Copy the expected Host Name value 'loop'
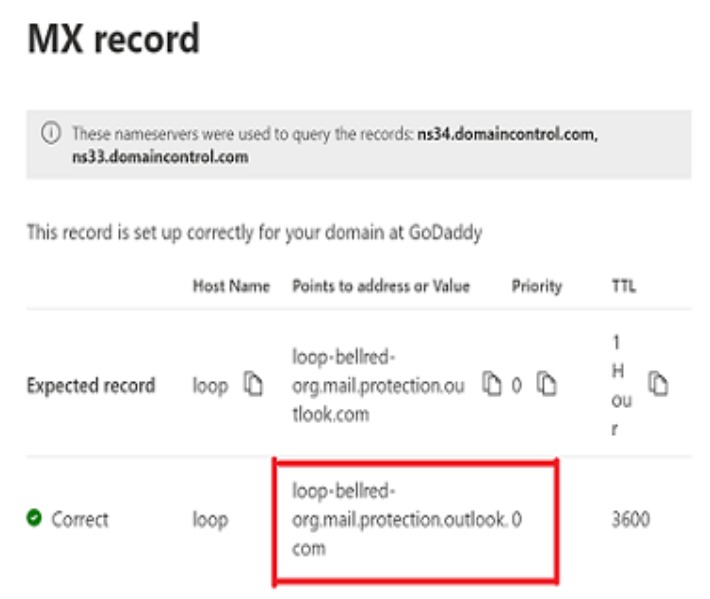Viewport: 710px width, 599px height. (254, 384)
